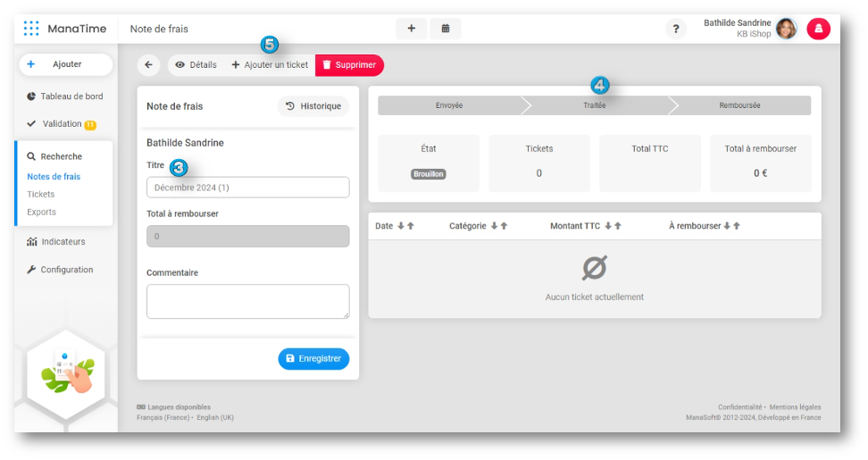
Task: Click into the Commentaire text area
Action: pyautogui.click(x=247, y=301)
